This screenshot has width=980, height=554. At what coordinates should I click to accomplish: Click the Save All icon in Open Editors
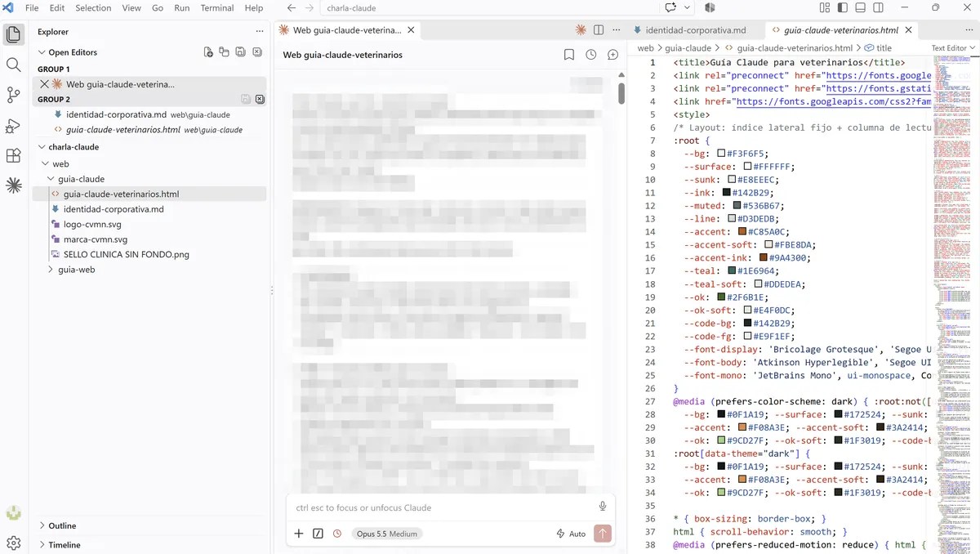240,52
